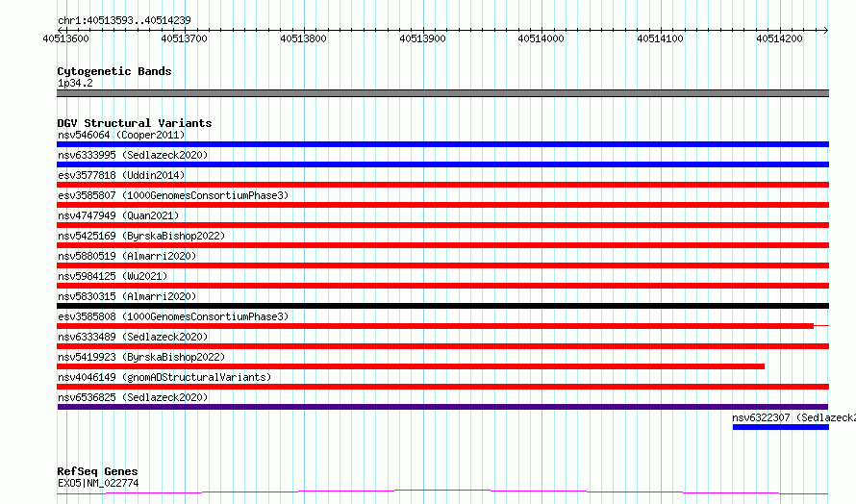Select the red bar under nsv4046149

[442, 388]
